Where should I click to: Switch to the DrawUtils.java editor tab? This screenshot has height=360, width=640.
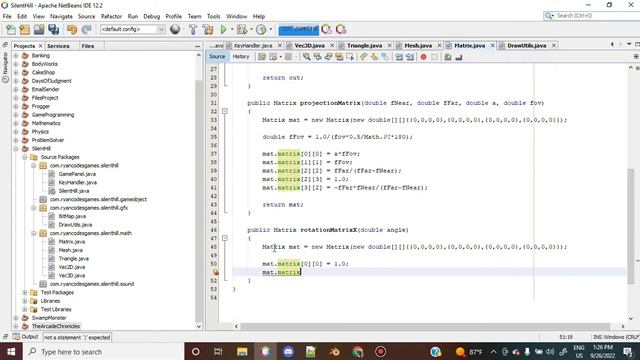coord(526,45)
